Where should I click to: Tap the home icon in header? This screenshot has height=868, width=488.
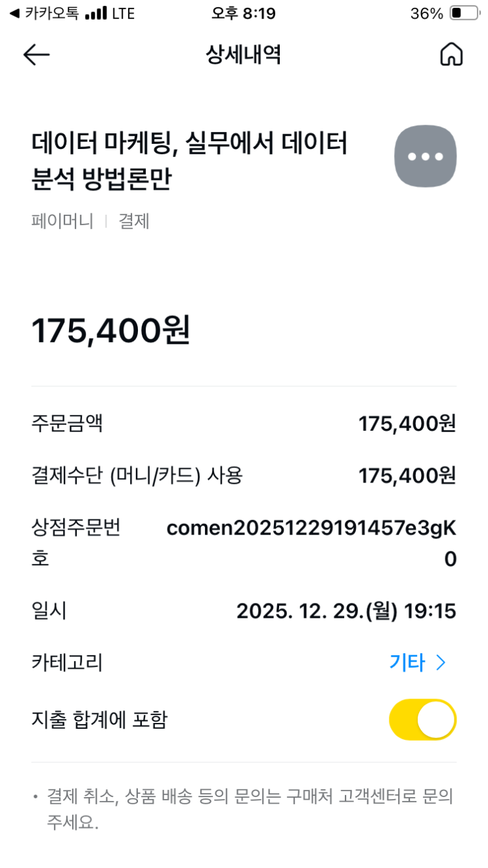click(451, 55)
